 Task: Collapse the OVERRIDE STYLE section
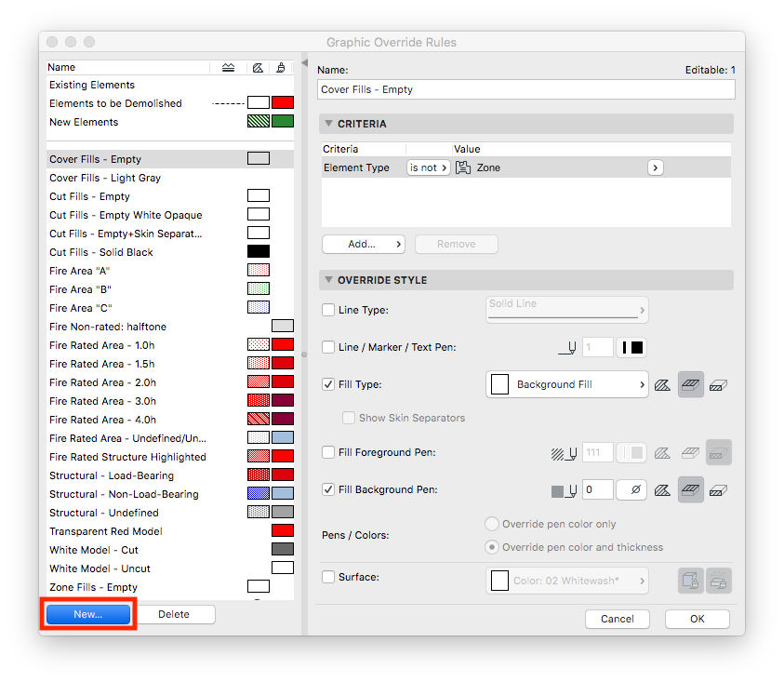click(328, 280)
